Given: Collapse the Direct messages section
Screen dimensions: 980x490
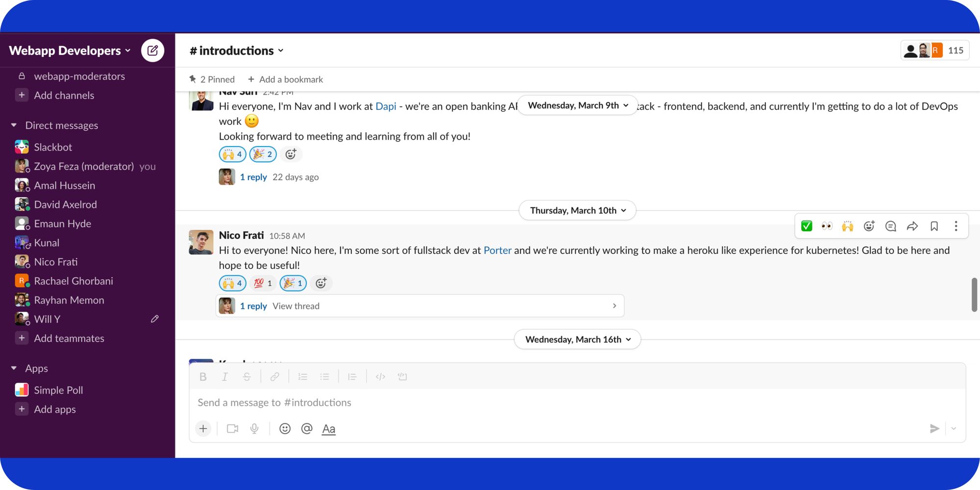Looking at the screenshot, I should [x=14, y=125].
